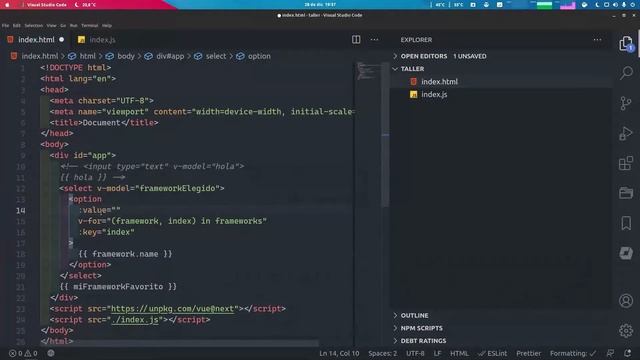The height and width of the screenshot is (360, 640).
Task: Open the power icon in system tray
Action: (633, 5)
